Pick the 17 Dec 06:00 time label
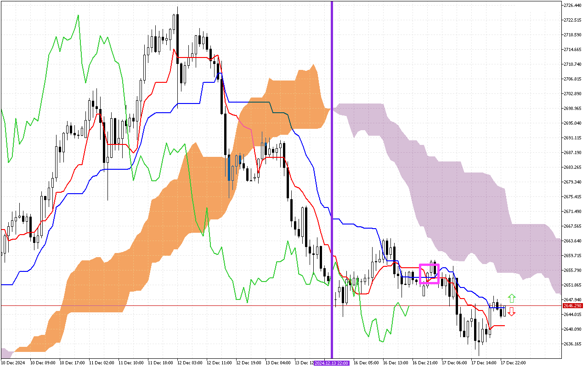The height and width of the screenshot is (368, 588). click(x=454, y=363)
